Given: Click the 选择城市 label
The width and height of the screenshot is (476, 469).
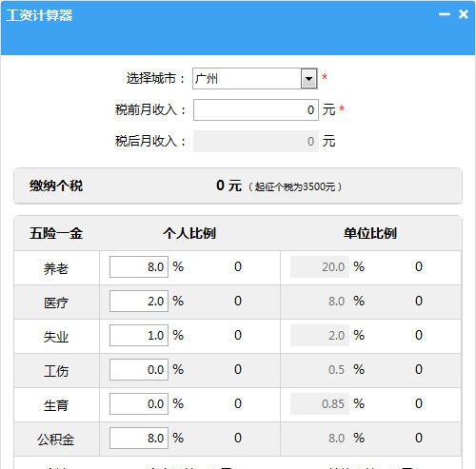Looking at the screenshot, I should click(x=155, y=78).
